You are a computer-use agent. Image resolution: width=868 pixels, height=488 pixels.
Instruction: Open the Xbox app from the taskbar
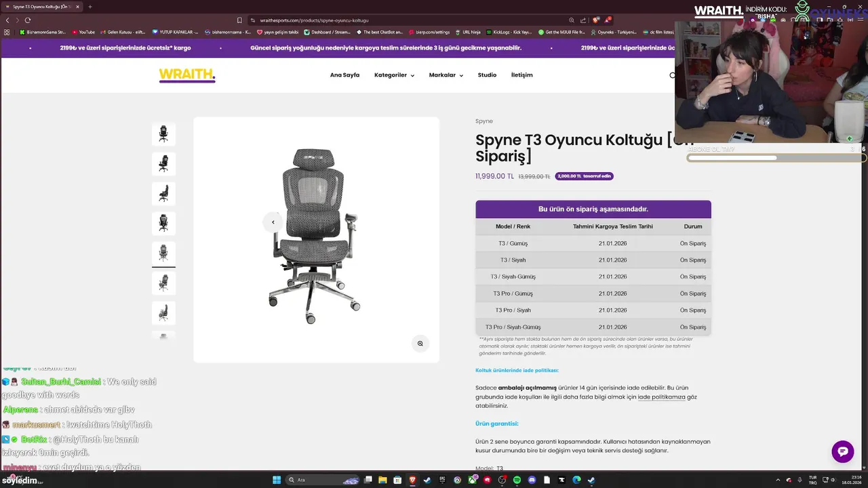(x=473, y=480)
